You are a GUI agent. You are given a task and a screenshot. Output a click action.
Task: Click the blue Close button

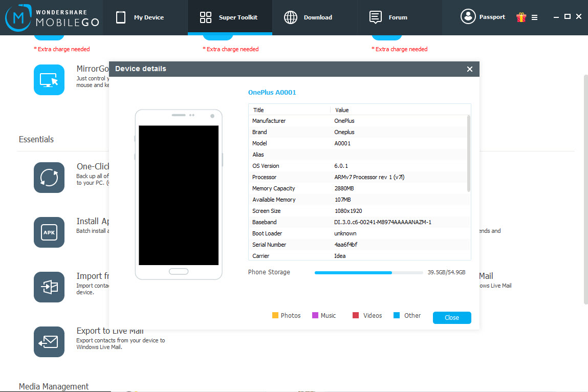coord(452,318)
